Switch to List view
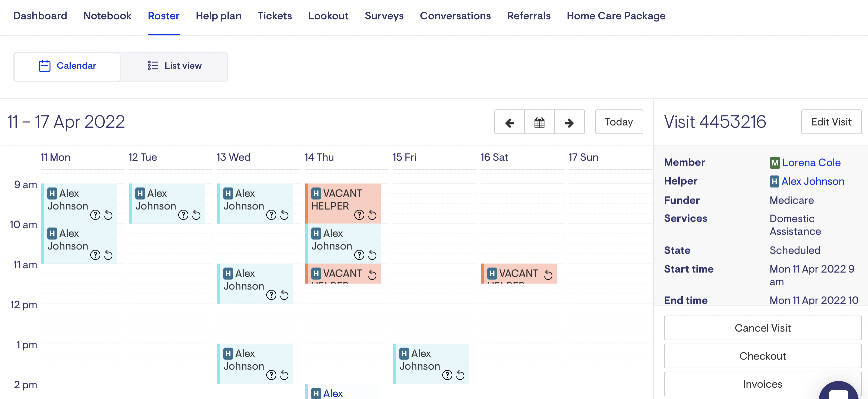Image resolution: width=868 pixels, height=399 pixels. point(175,66)
